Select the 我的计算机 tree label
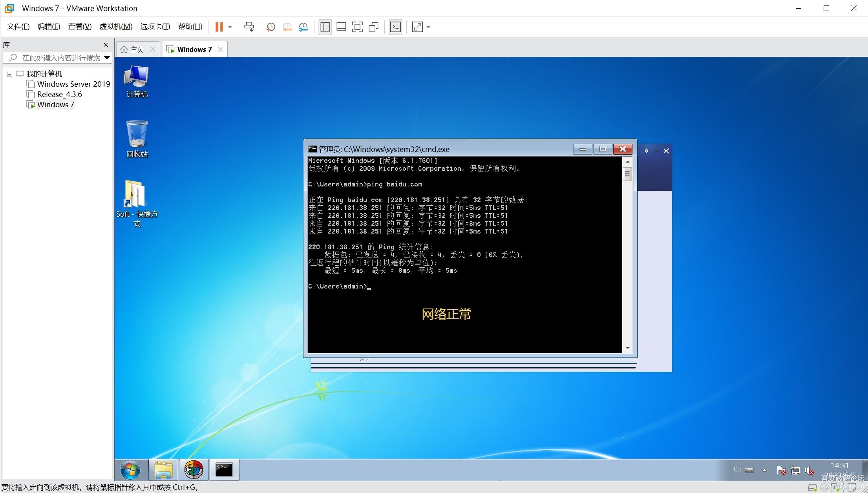Screen dimensions: 868x493 tap(44, 74)
